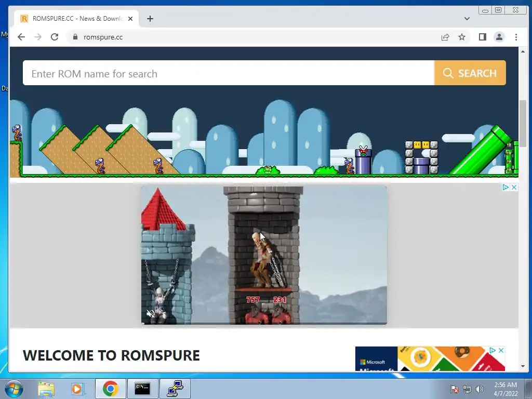This screenshot has height=399, width=532.
Task: Open a new tab with the plus button
Action: [150, 19]
